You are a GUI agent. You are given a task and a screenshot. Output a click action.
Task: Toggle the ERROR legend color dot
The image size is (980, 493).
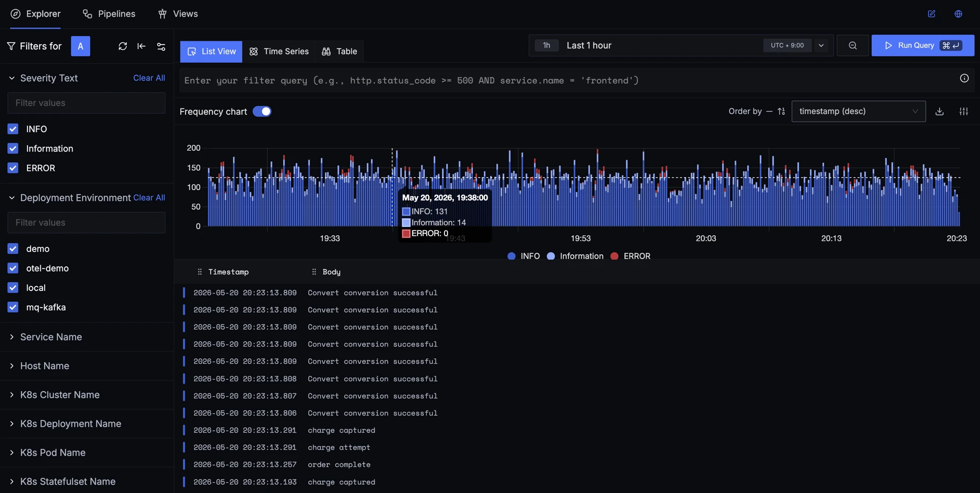point(614,256)
